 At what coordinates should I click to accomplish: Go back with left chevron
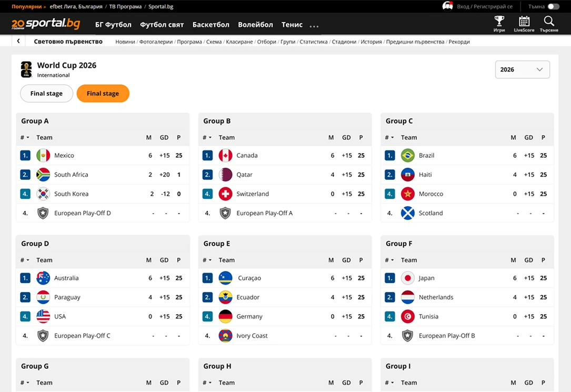pyautogui.click(x=18, y=41)
